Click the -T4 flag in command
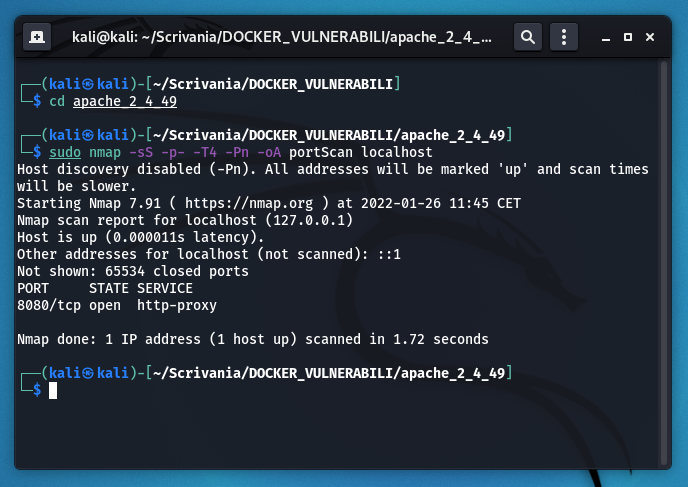 205,152
